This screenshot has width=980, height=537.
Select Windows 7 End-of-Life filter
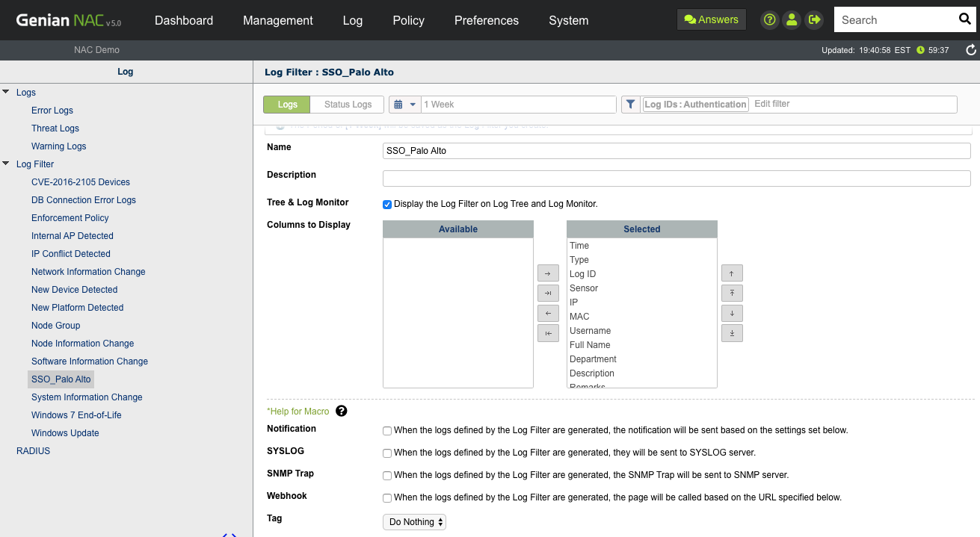(76, 415)
